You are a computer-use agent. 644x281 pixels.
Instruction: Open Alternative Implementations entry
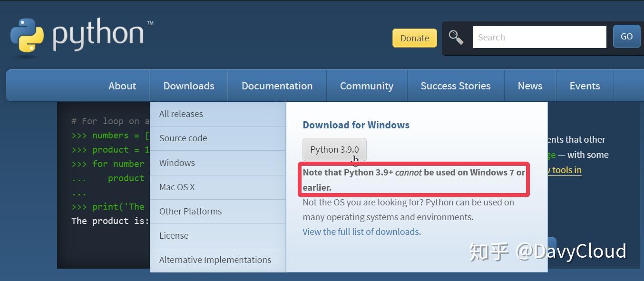pyautogui.click(x=215, y=260)
